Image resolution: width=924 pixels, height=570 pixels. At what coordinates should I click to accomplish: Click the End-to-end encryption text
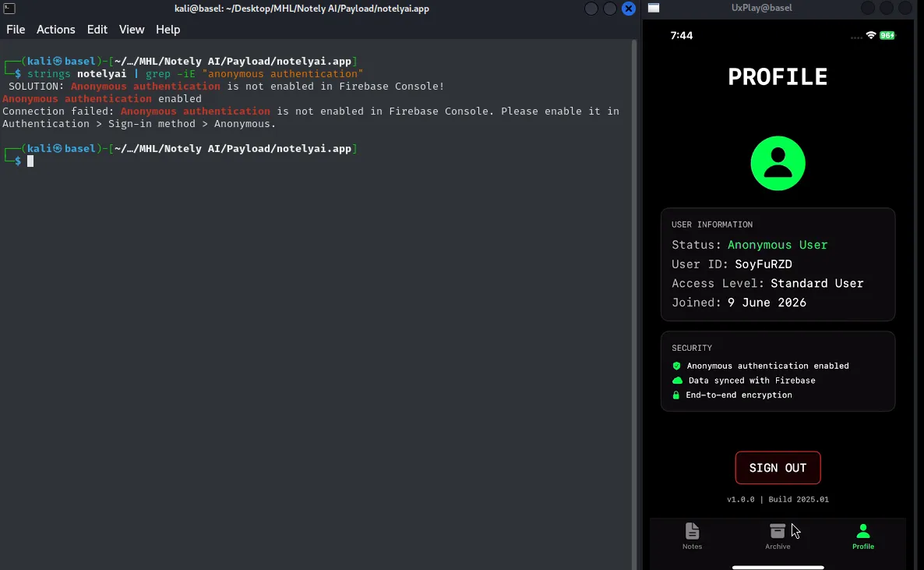(739, 395)
